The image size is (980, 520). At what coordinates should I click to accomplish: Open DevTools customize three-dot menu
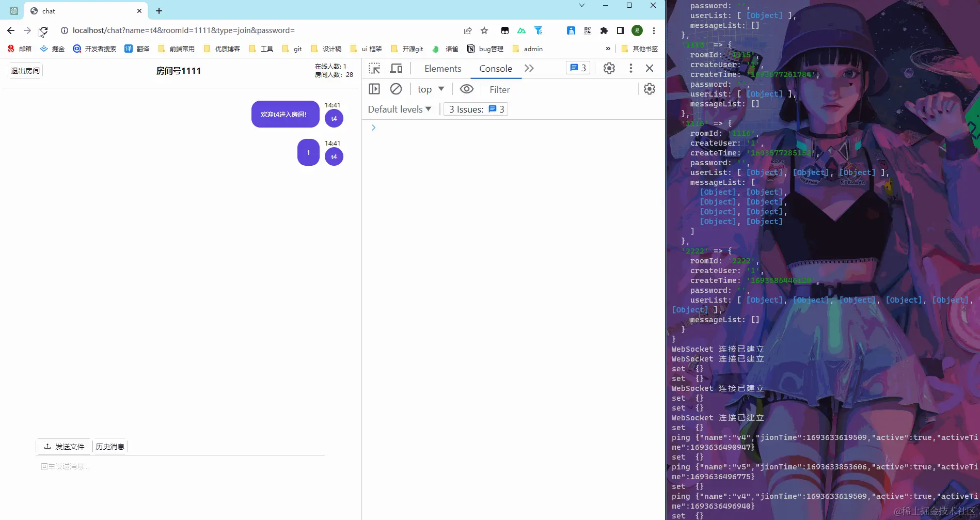pyautogui.click(x=630, y=68)
